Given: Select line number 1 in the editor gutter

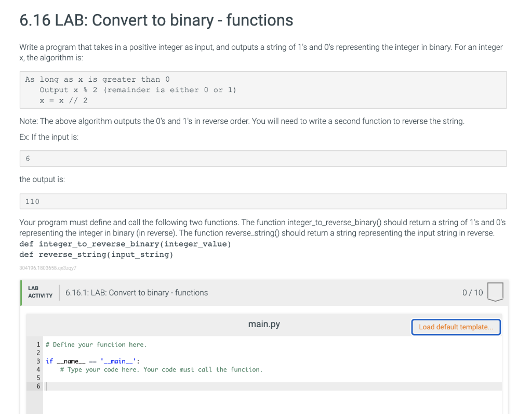Looking at the screenshot, I should click(38, 344).
